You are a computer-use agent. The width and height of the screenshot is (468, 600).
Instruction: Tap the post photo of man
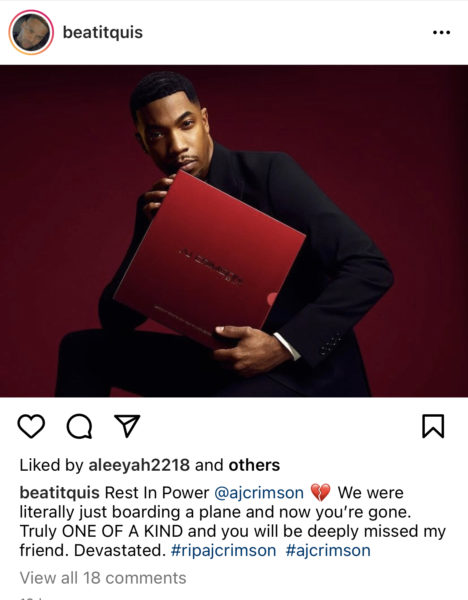(x=234, y=231)
